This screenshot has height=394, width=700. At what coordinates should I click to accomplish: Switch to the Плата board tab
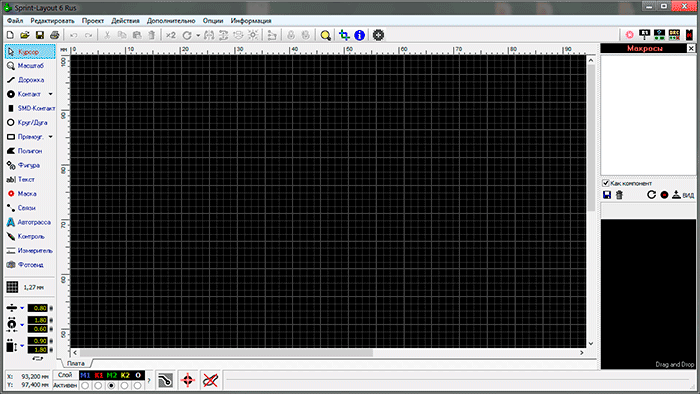75,363
